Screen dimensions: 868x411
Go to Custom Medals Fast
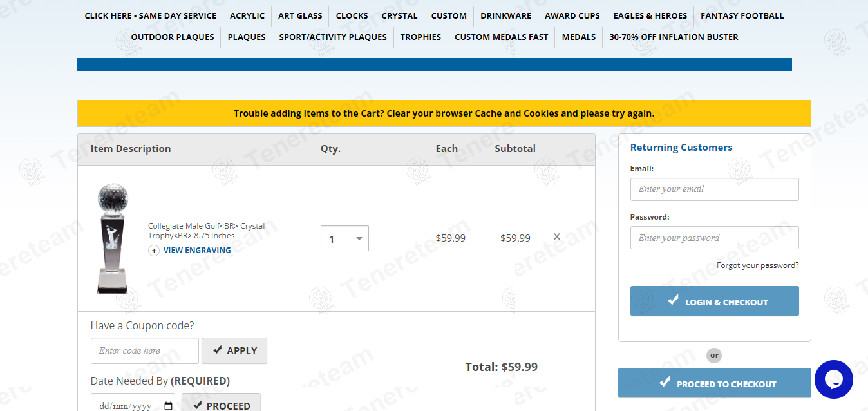pos(501,37)
